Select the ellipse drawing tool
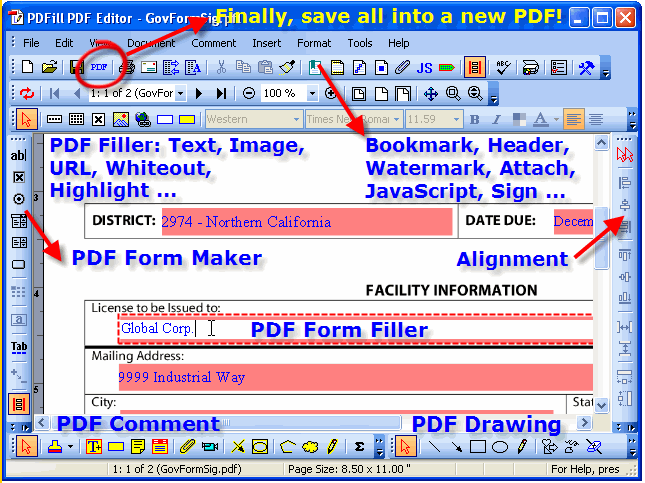 tap(500, 447)
